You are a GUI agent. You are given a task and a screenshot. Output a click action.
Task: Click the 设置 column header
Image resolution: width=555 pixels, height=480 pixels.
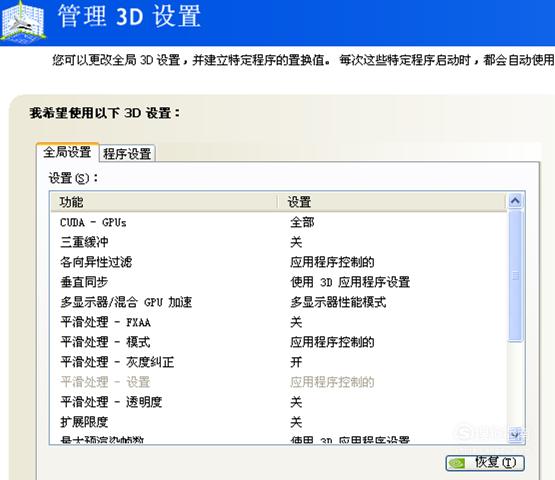coord(391,202)
